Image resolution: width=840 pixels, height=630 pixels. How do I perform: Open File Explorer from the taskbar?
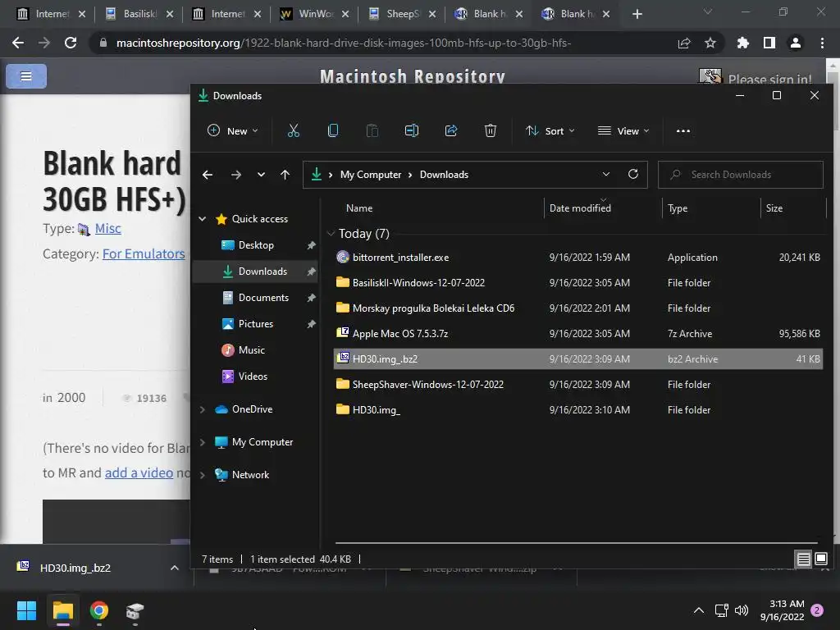62,610
